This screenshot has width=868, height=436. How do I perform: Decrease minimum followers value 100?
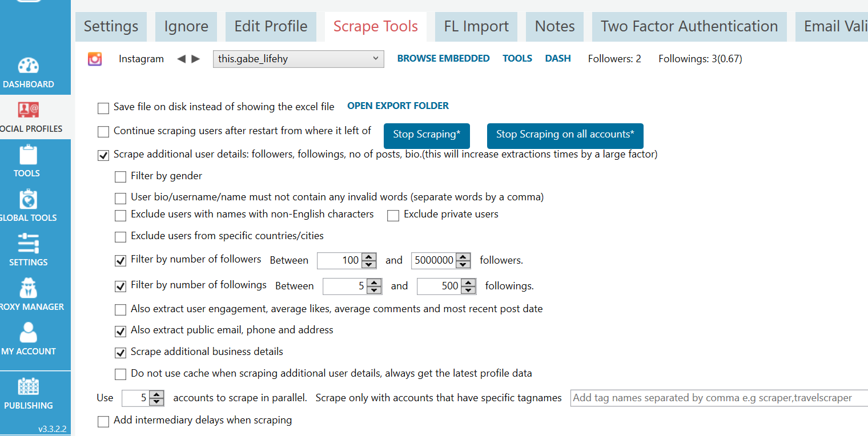[x=369, y=264]
